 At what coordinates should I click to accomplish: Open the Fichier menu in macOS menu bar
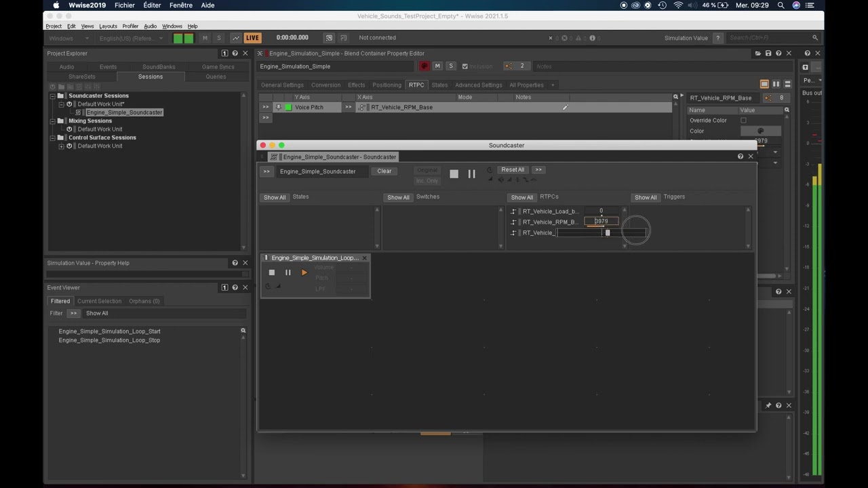(125, 5)
